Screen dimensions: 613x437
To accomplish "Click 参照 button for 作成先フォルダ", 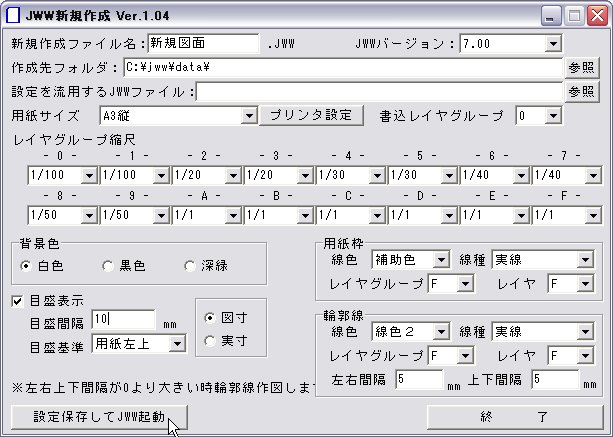I will click(582, 68).
